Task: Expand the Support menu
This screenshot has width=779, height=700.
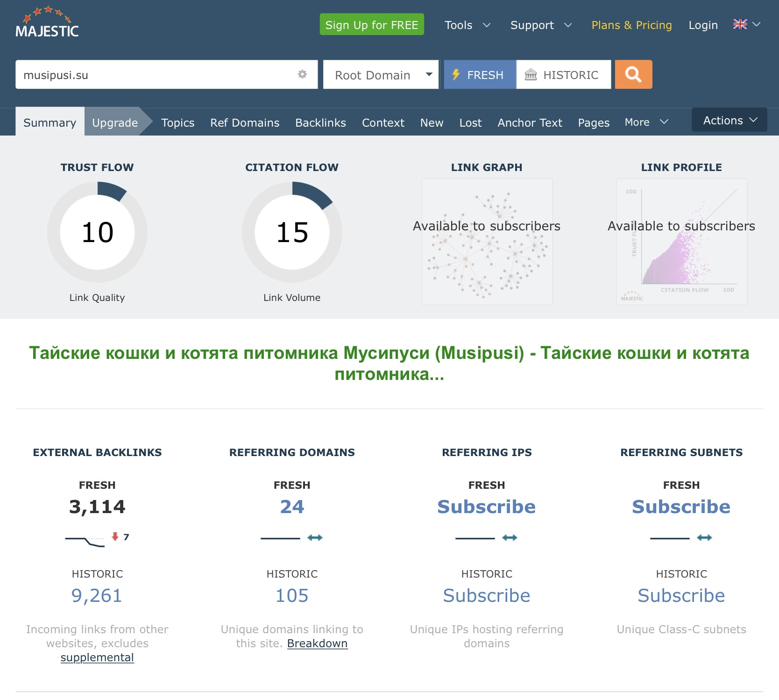Action: point(541,25)
